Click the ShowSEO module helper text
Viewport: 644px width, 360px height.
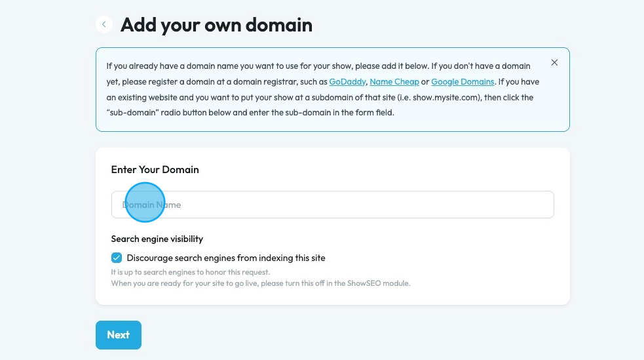[x=261, y=283]
